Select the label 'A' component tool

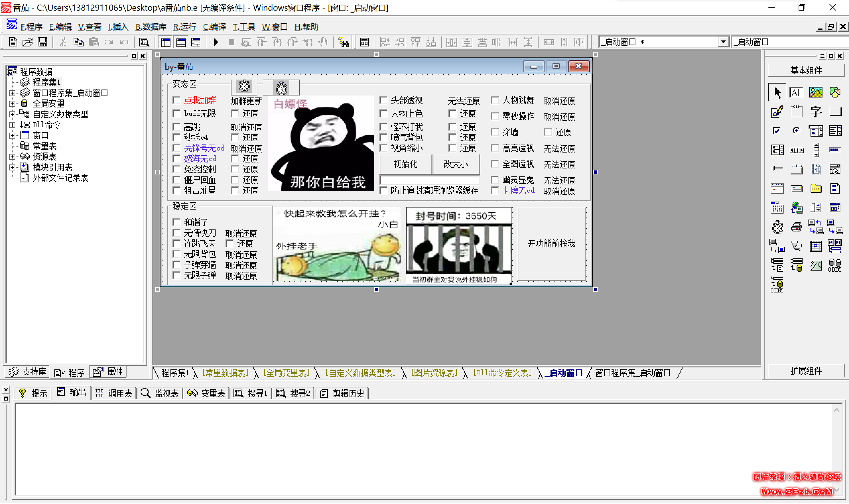tap(796, 93)
